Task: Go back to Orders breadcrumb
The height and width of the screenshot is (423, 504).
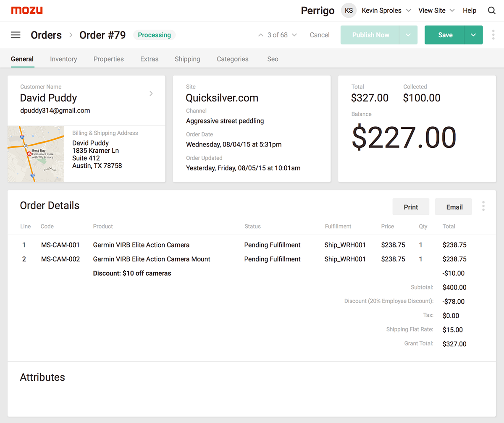Action: tap(46, 35)
